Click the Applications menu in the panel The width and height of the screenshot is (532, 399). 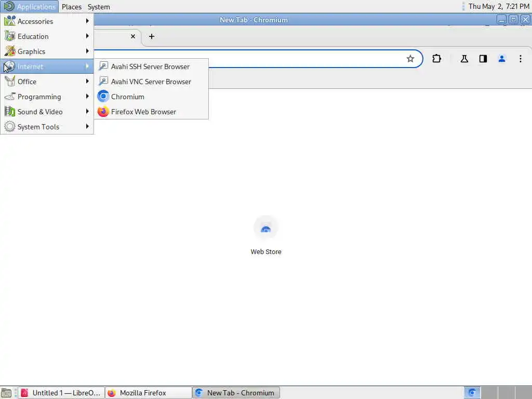point(30,6)
